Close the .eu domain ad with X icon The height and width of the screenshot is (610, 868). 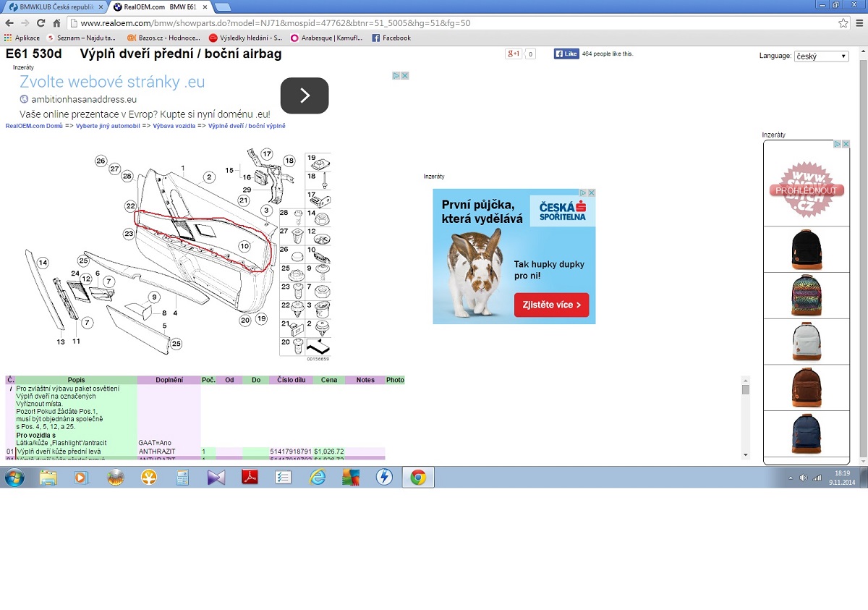point(406,75)
